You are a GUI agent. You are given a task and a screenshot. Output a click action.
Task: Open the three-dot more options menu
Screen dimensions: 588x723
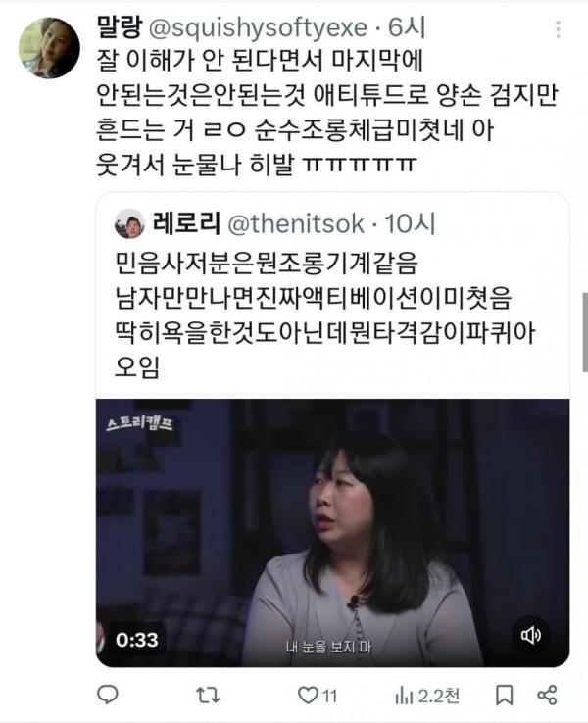(558, 29)
